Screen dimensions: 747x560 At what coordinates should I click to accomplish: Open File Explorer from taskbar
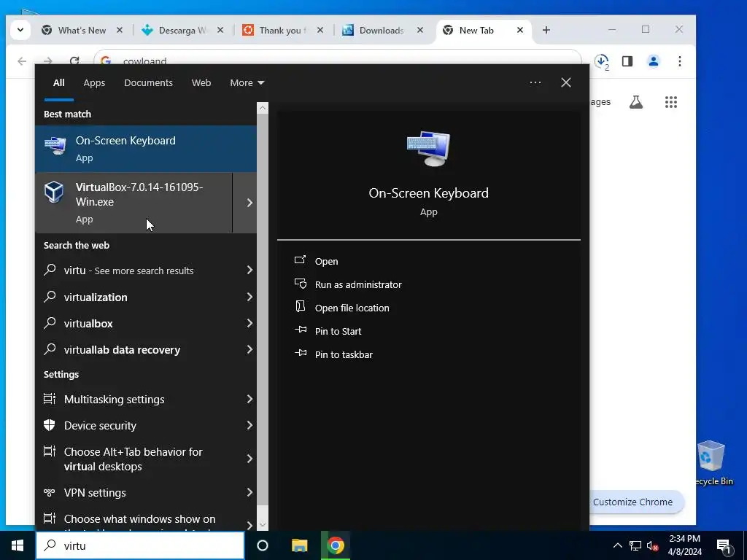coord(299,545)
